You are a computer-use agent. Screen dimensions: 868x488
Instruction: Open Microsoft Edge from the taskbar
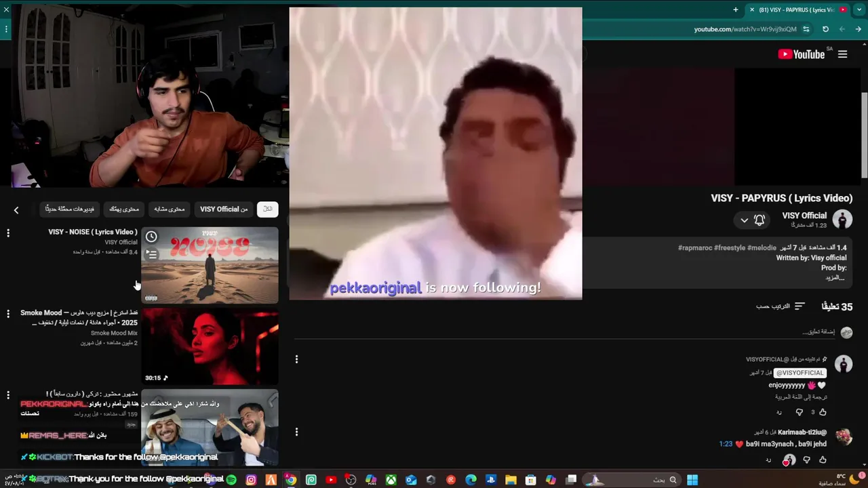pyautogui.click(x=471, y=480)
